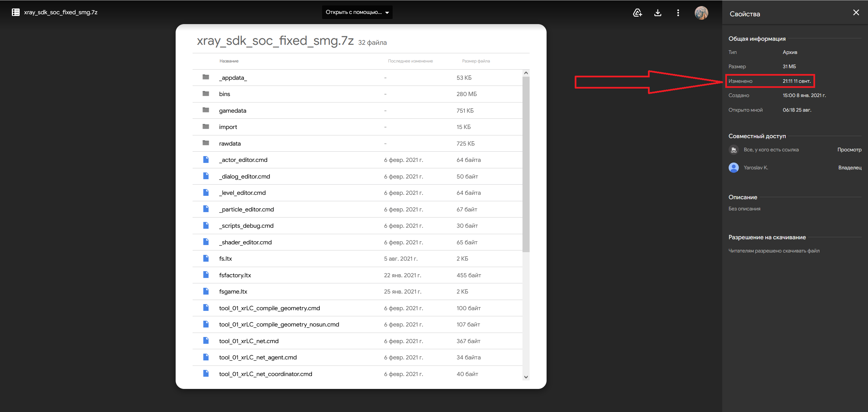Click the gamedata folder icon
The width and height of the screenshot is (868, 412).
coord(206,110)
